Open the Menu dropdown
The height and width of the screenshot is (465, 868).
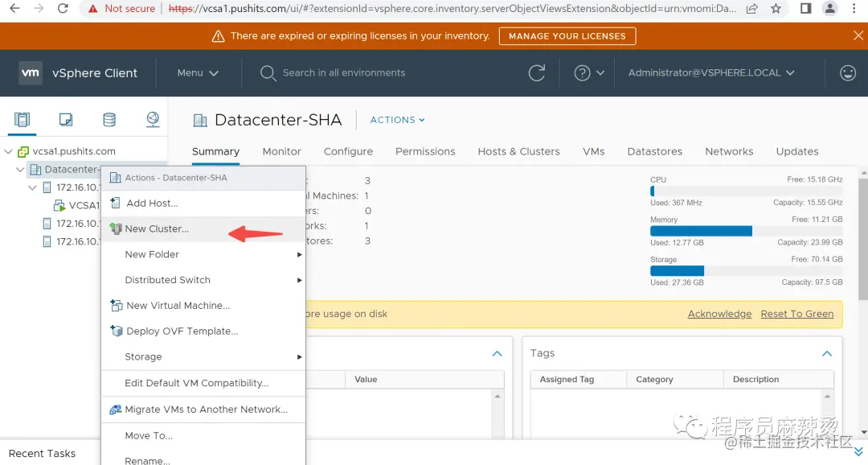coord(198,72)
